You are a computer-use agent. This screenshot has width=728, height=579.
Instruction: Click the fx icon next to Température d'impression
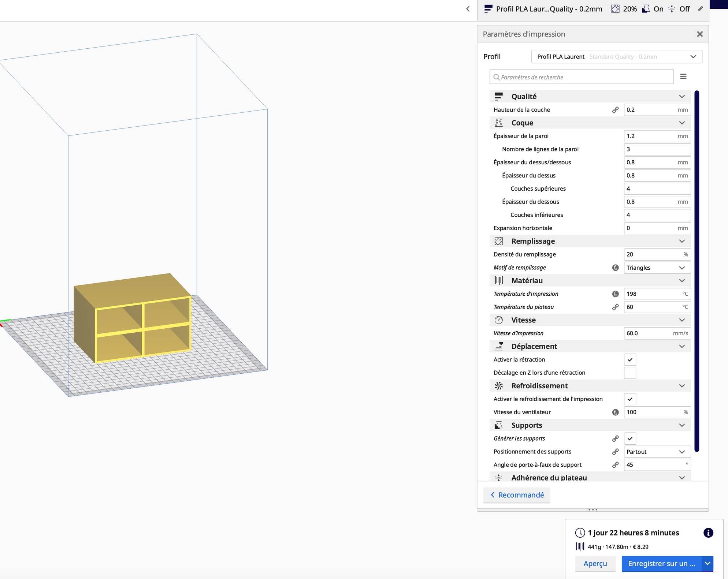coord(615,294)
